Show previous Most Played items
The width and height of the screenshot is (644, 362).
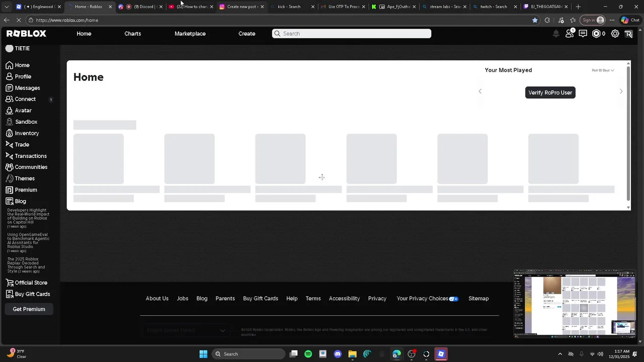tap(480, 91)
